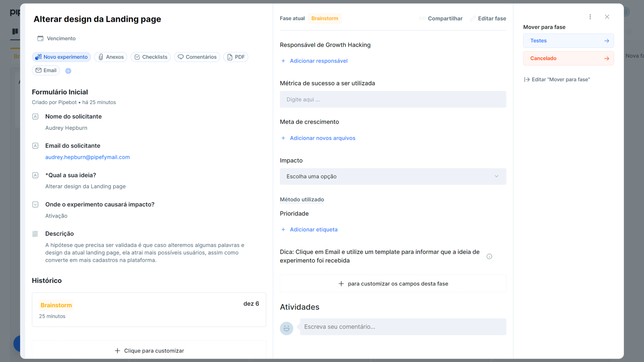The height and width of the screenshot is (362, 644).
Task: Click the Brainstorm phase badge
Action: pos(324,18)
